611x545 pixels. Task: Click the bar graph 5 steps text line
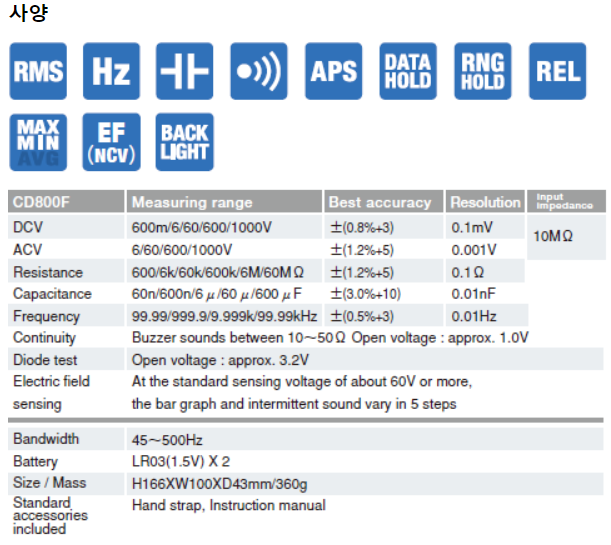[294, 404]
